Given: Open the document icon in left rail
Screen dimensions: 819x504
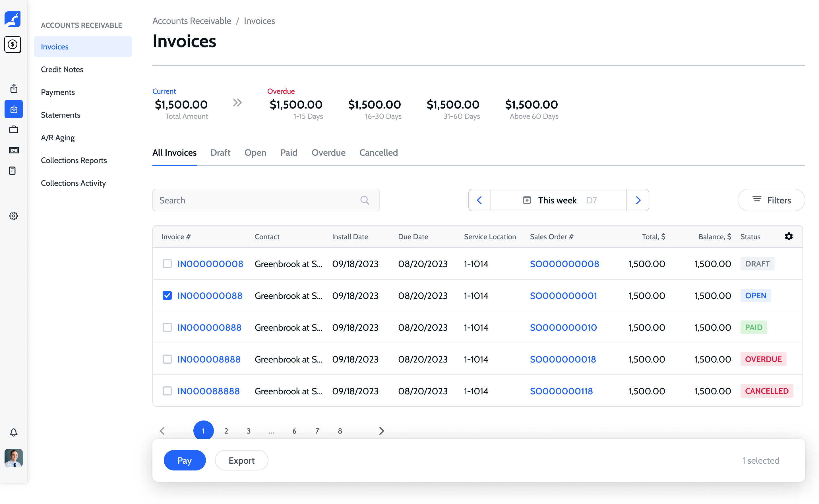Looking at the screenshot, I should pyautogui.click(x=13, y=171).
